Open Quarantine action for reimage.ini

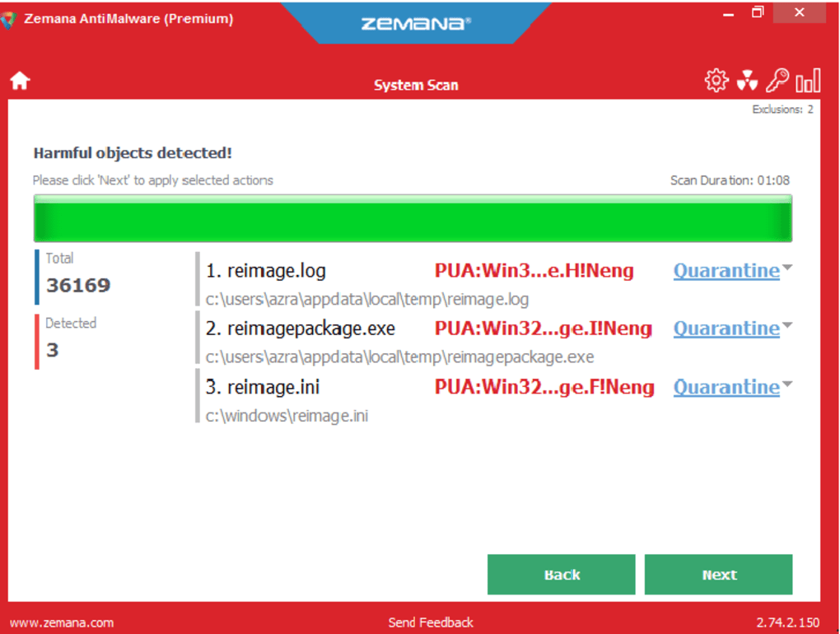point(726,387)
